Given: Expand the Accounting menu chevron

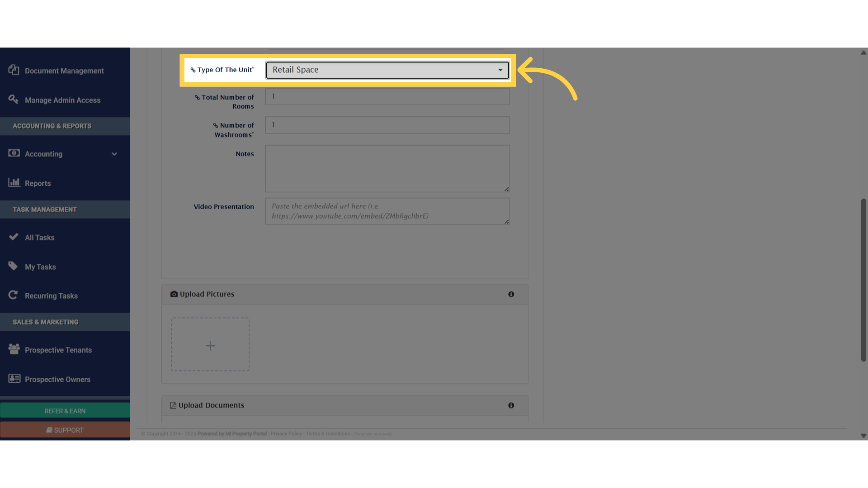Looking at the screenshot, I should tap(114, 154).
